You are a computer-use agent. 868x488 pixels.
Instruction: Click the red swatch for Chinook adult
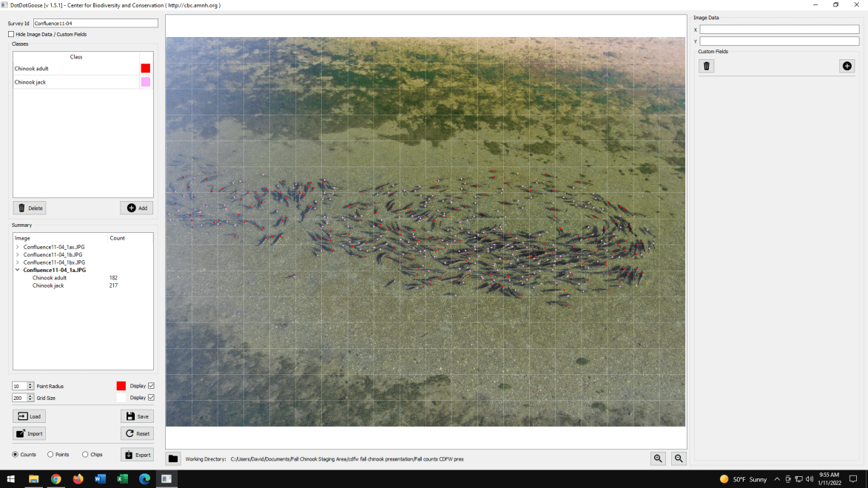tap(145, 68)
